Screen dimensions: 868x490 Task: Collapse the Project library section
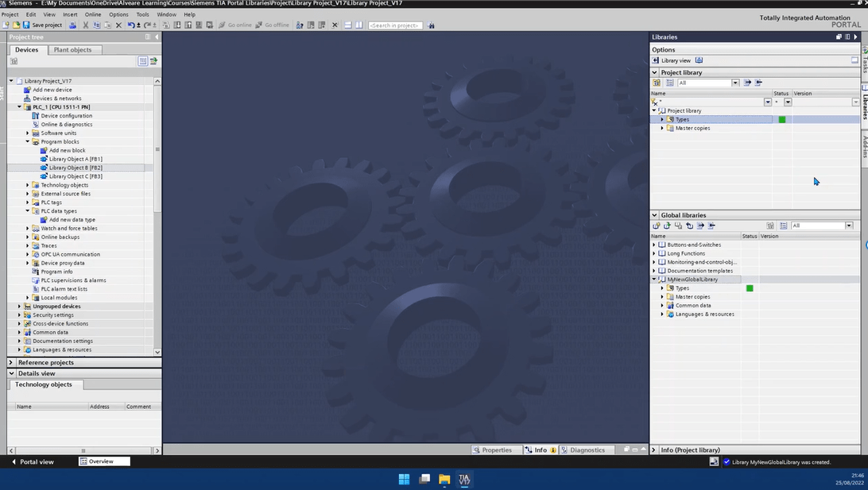tap(655, 72)
